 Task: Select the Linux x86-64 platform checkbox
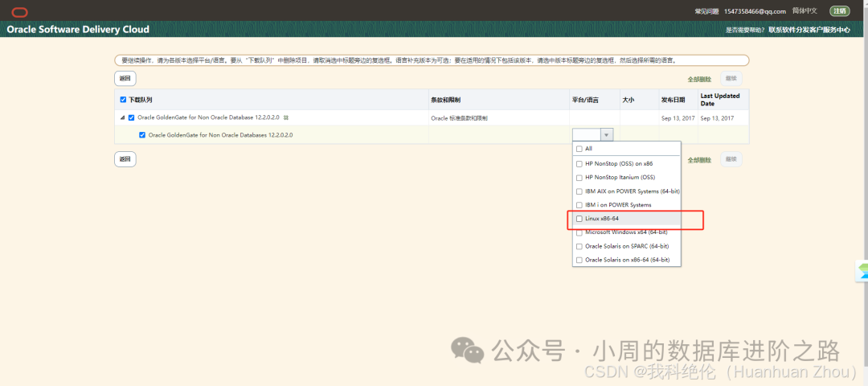click(x=579, y=219)
